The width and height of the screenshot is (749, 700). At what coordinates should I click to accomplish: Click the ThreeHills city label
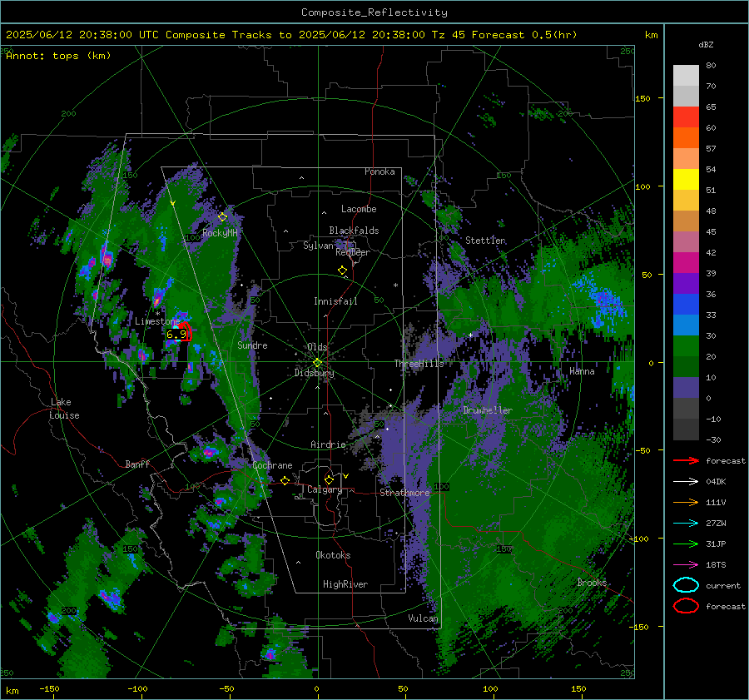(x=419, y=364)
